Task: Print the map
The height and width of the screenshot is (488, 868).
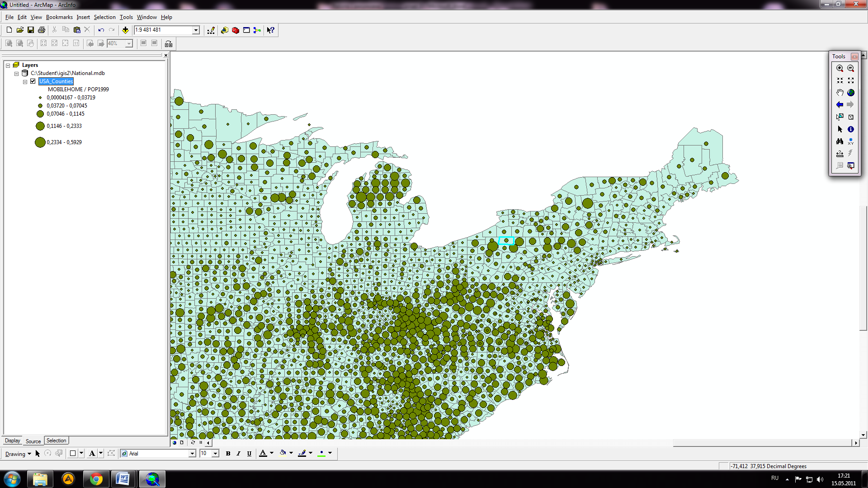Action: click(42, 30)
